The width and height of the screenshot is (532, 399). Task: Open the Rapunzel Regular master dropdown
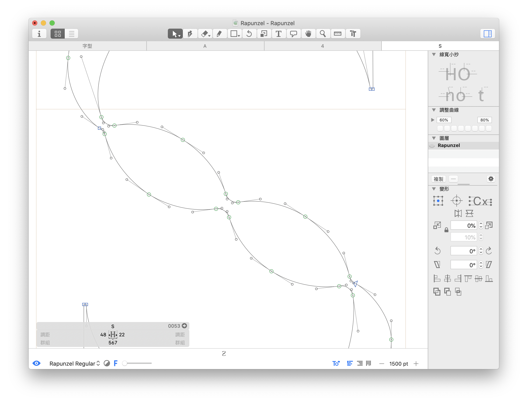[x=74, y=363]
